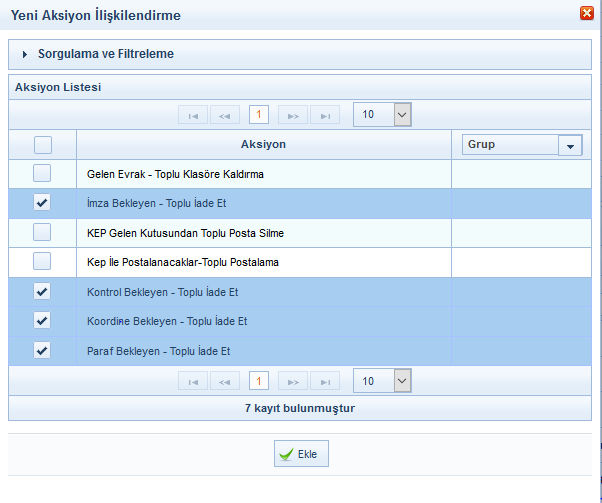Sort by the Aksiyon column header
The height and width of the screenshot is (503, 602).
click(x=263, y=145)
